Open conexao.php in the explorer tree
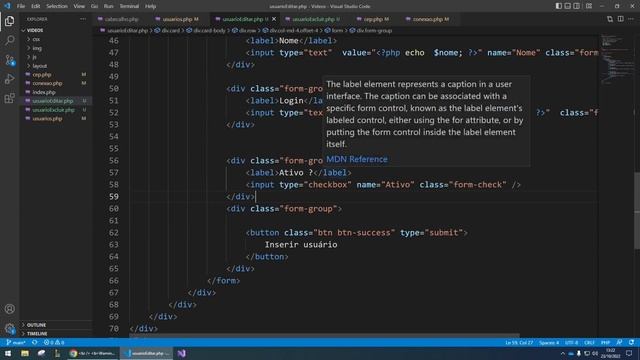Image resolution: width=640 pixels, height=360 pixels. (x=47, y=83)
